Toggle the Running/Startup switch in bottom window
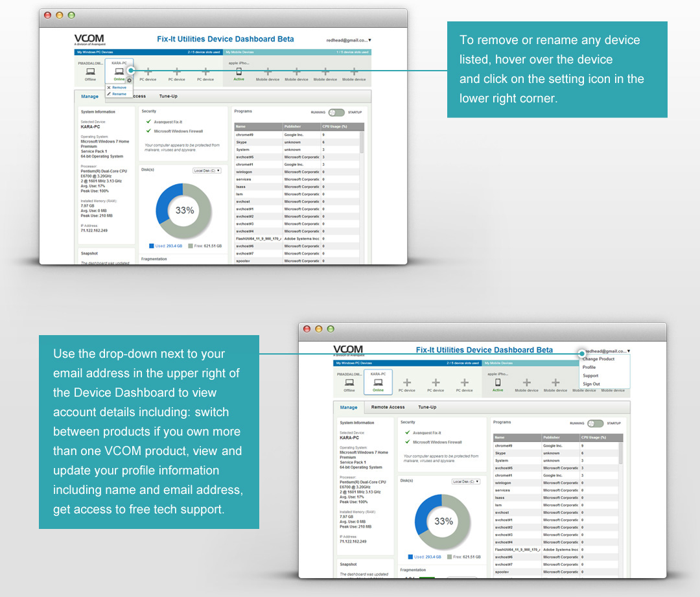The width and height of the screenshot is (700, 597). (596, 423)
